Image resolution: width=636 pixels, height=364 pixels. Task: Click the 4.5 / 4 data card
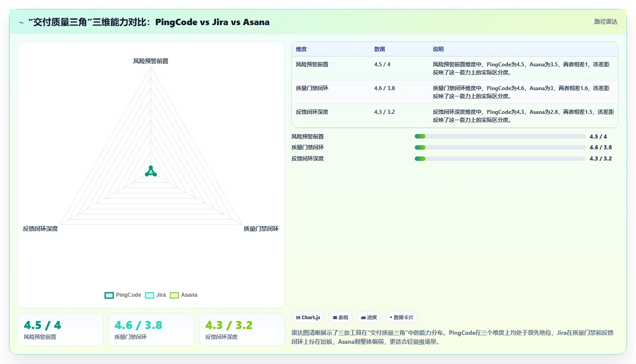pos(61,329)
